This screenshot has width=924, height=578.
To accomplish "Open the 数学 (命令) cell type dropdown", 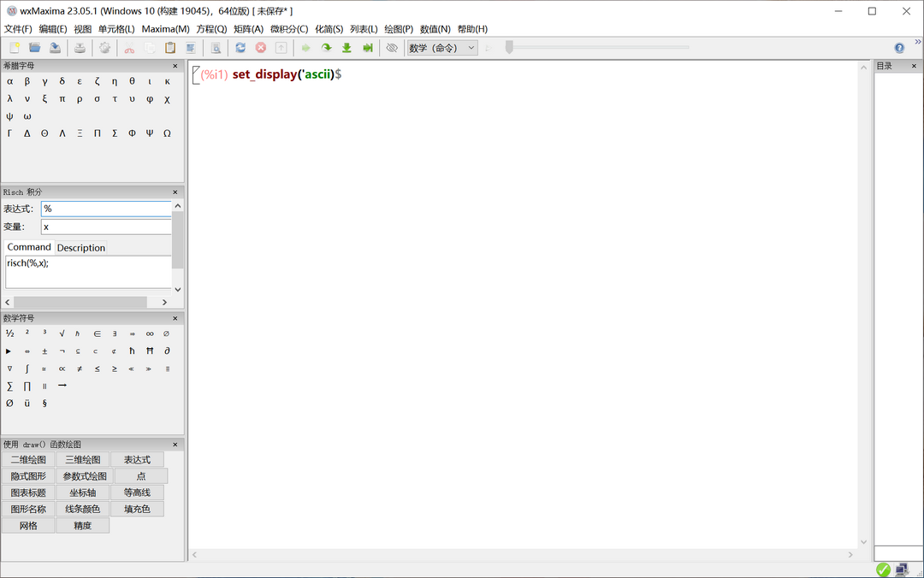I will tap(441, 48).
